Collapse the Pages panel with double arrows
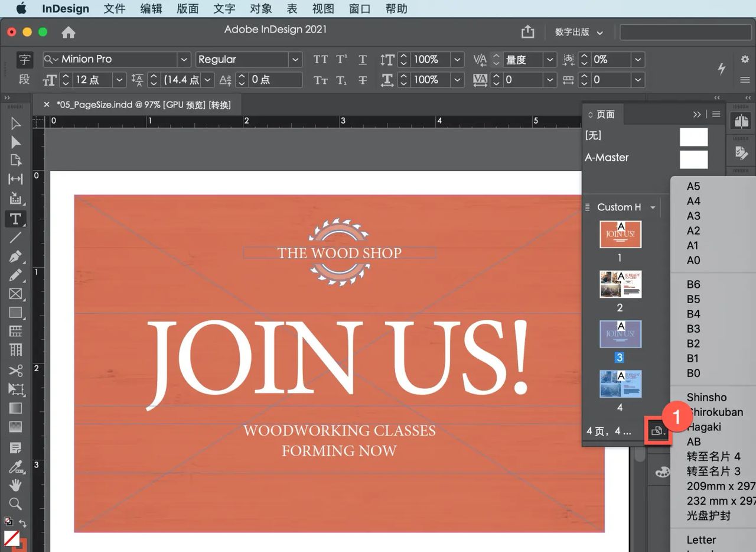Screen dimensions: 756x552 [x=697, y=114]
